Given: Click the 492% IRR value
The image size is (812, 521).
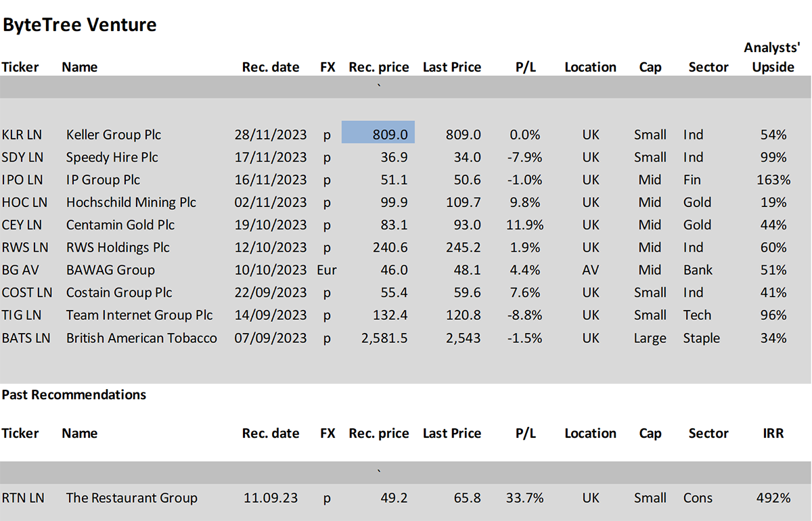Looking at the screenshot, I should pyautogui.click(x=773, y=498).
